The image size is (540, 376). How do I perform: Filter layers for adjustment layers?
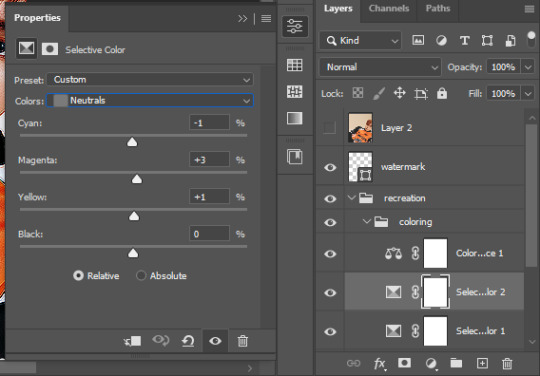pos(441,41)
